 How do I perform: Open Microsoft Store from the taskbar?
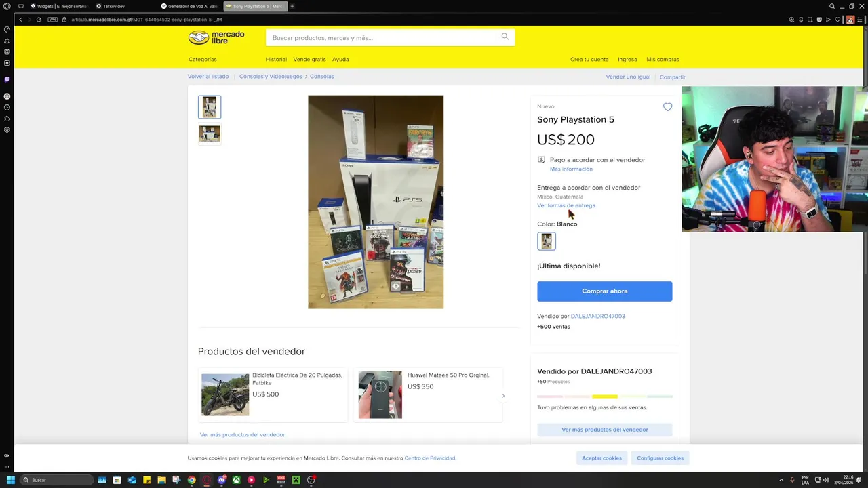point(117,480)
